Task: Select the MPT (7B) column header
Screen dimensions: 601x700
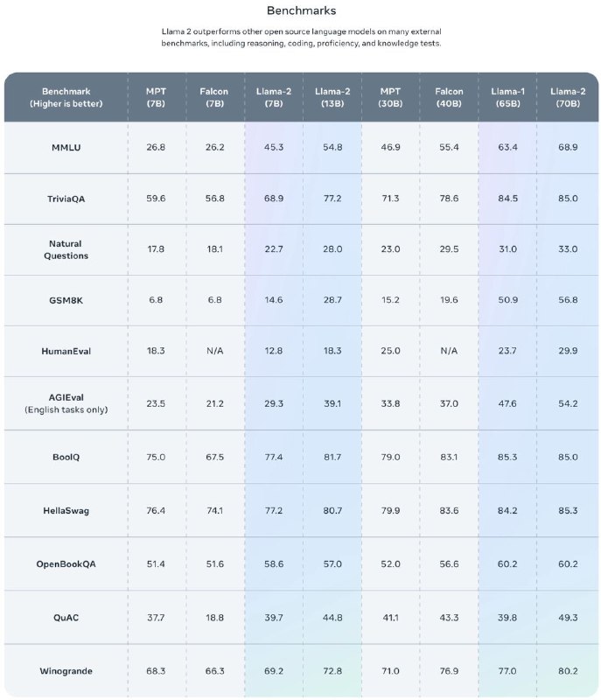Action: click(156, 97)
